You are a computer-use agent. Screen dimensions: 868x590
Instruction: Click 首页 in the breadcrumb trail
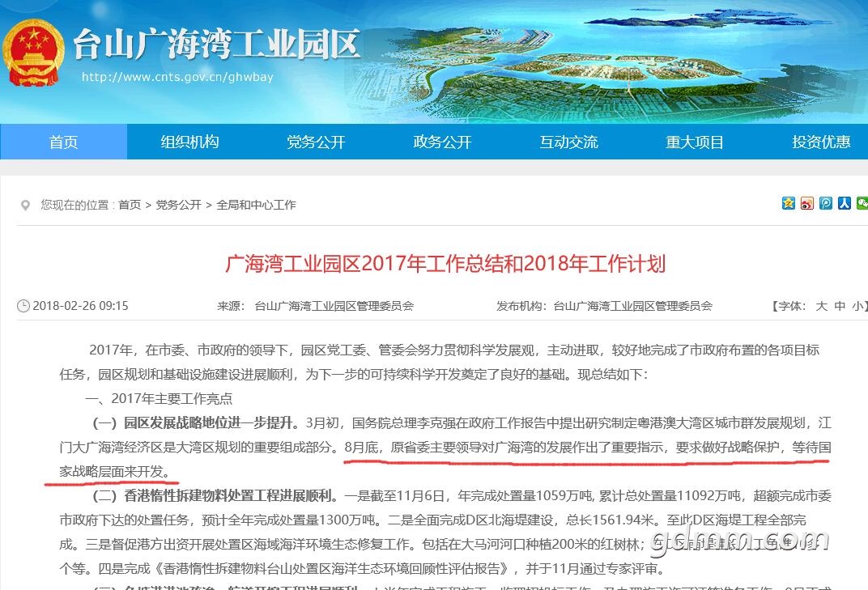pos(130,206)
